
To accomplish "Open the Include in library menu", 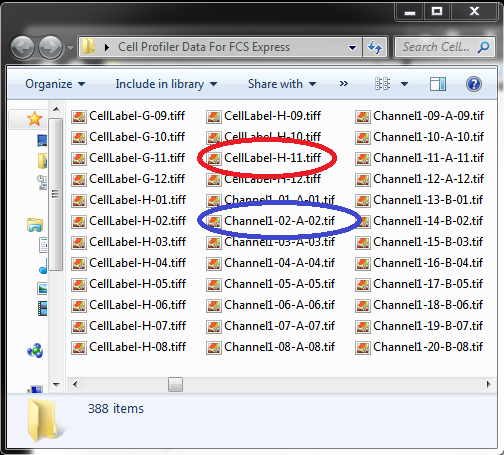I will (x=166, y=84).
